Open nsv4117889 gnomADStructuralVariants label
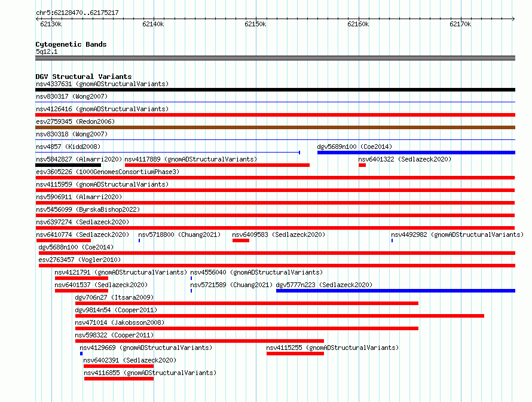The height and width of the screenshot is (402, 532). pos(191,159)
